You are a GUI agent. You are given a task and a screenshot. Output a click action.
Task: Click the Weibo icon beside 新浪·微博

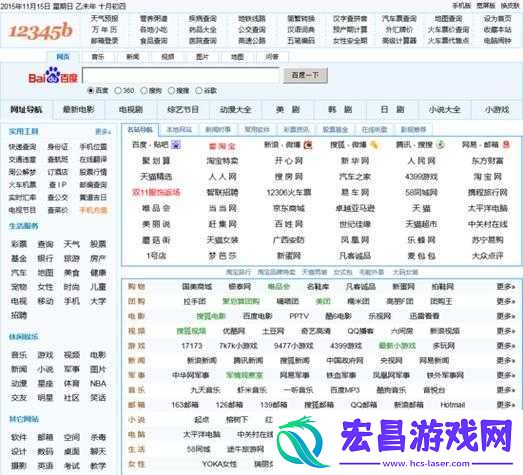308,145
